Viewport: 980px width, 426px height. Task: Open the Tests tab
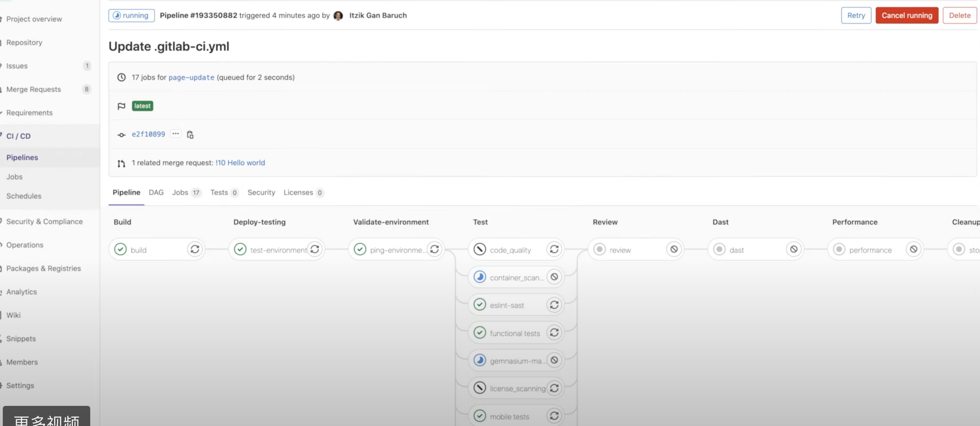click(224, 193)
